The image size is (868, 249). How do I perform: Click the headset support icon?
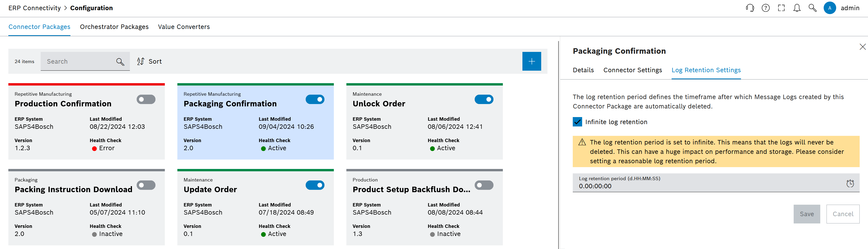[750, 8]
